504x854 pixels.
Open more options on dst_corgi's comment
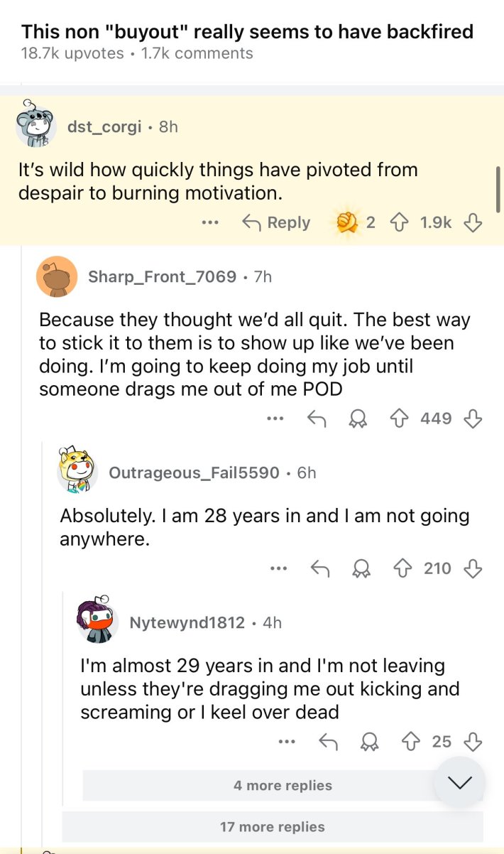coord(209,223)
